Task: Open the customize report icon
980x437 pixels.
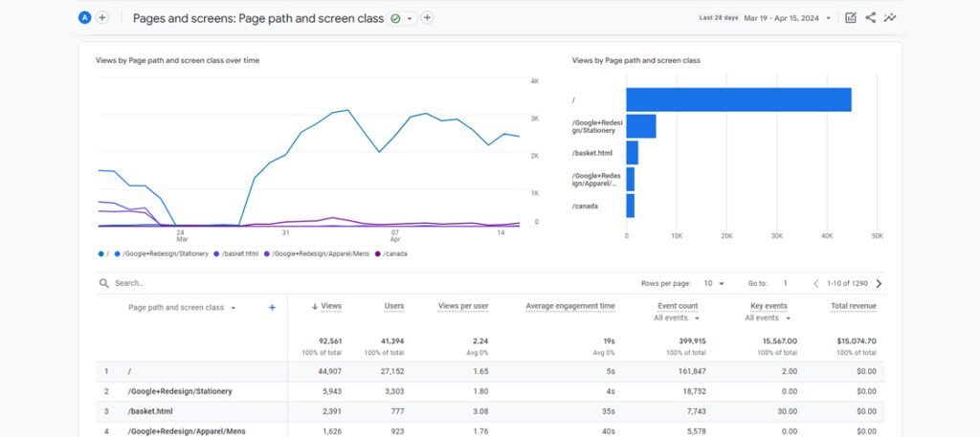Action: click(851, 17)
